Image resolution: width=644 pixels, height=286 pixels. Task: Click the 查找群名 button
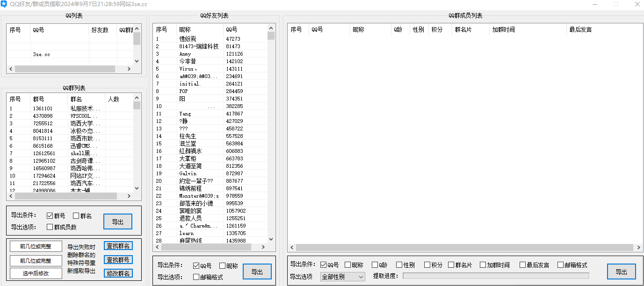click(118, 245)
